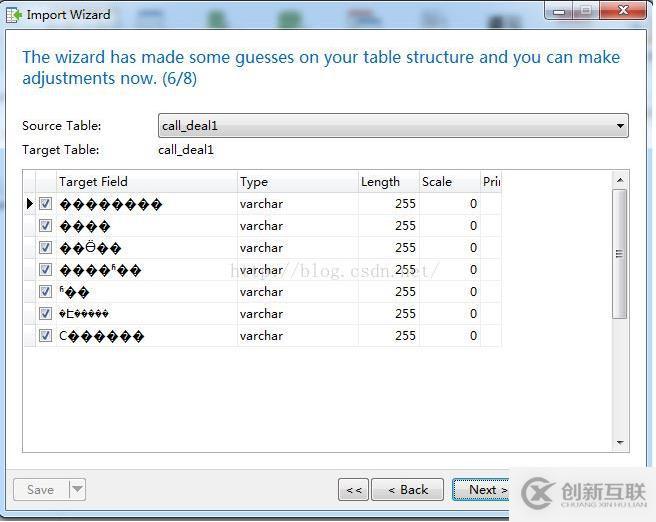Uncheck the first row's field checkbox
This screenshot has width=656, height=522.
tap(45, 204)
